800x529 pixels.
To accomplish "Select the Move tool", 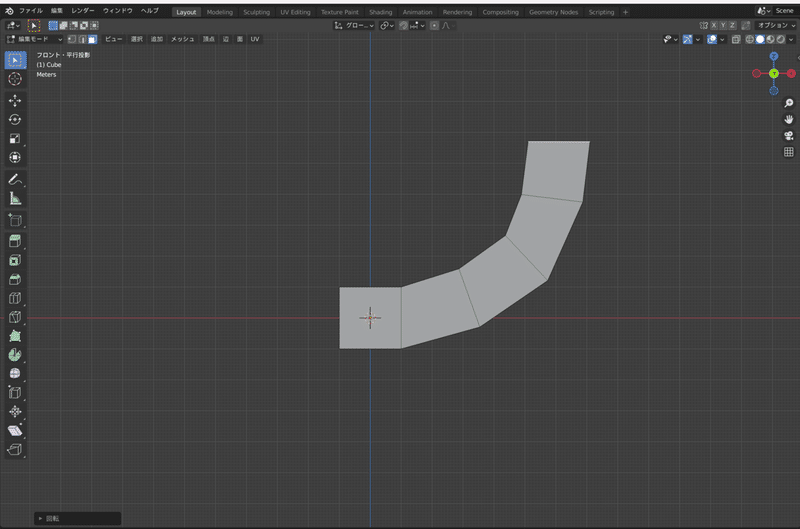I will (x=15, y=100).
